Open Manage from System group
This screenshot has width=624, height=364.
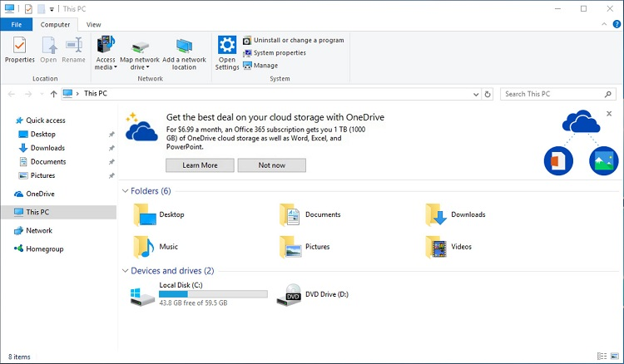pyautogui.click(x=260, y=66)
